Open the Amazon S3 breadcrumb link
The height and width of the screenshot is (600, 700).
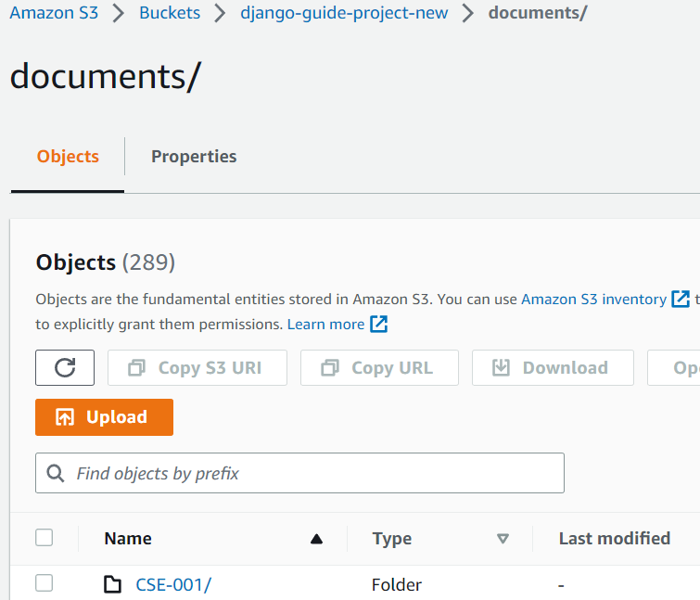[x=54, y=12]
